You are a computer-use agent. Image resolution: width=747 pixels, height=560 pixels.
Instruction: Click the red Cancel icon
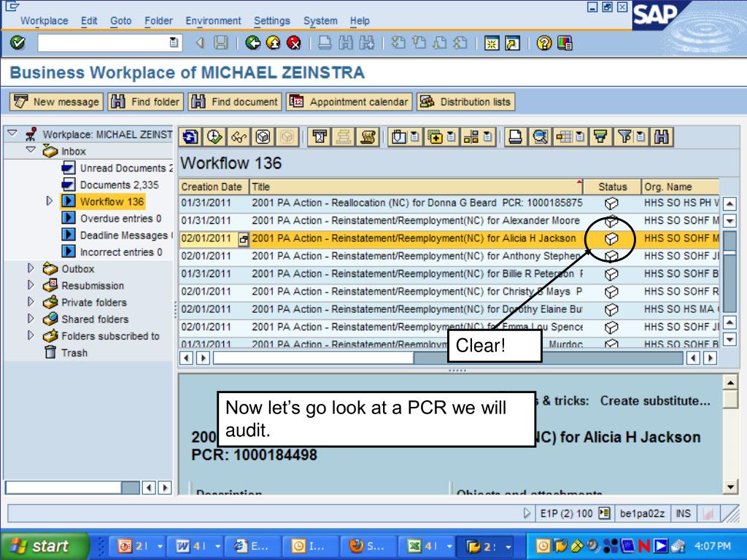(x=294, y=43)
